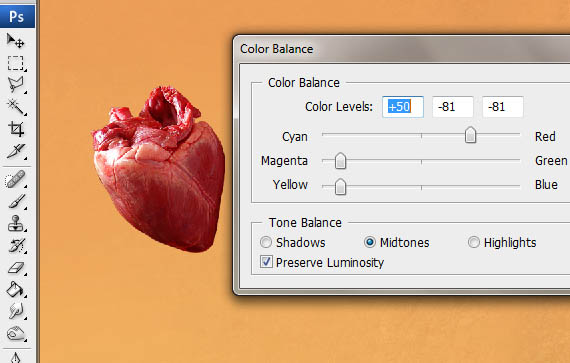Select the Eyedropper tool
This screenshot has width=570, height=363.
[16, 151]
